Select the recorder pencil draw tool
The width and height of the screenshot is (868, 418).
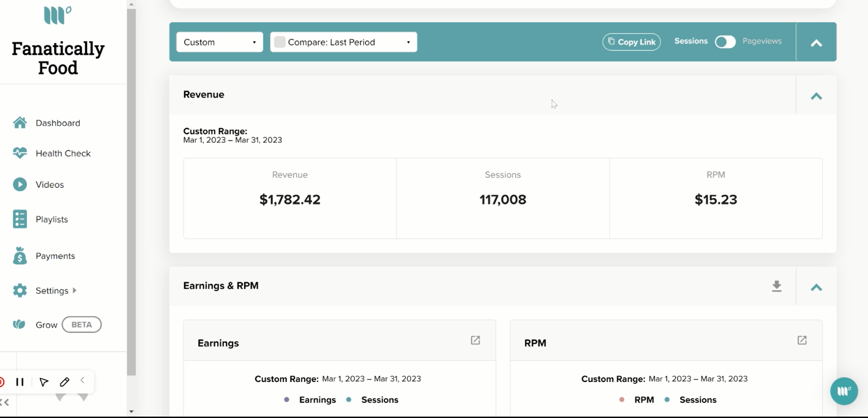coord(64,382)
